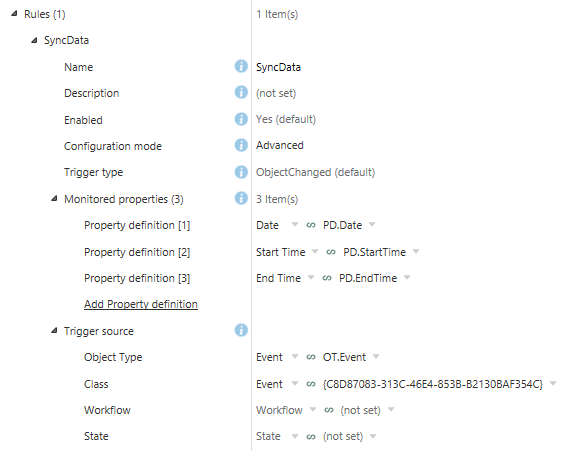Click the info icon next to Name
Image resolution: width=578 pixels, height=451 pixels.
point(241,66)
